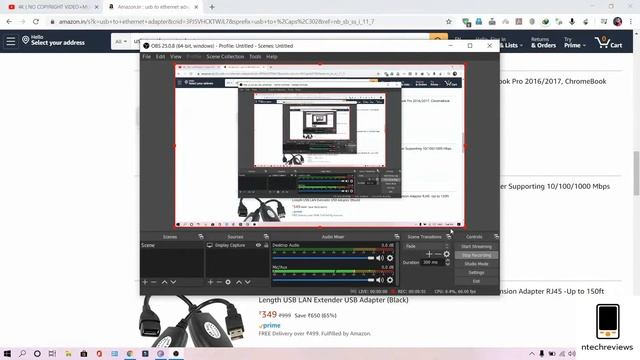This screenshot has width=640, height=360.
Task: Remove the scene transition with the minus icon
Action: (x=438, y=254)
